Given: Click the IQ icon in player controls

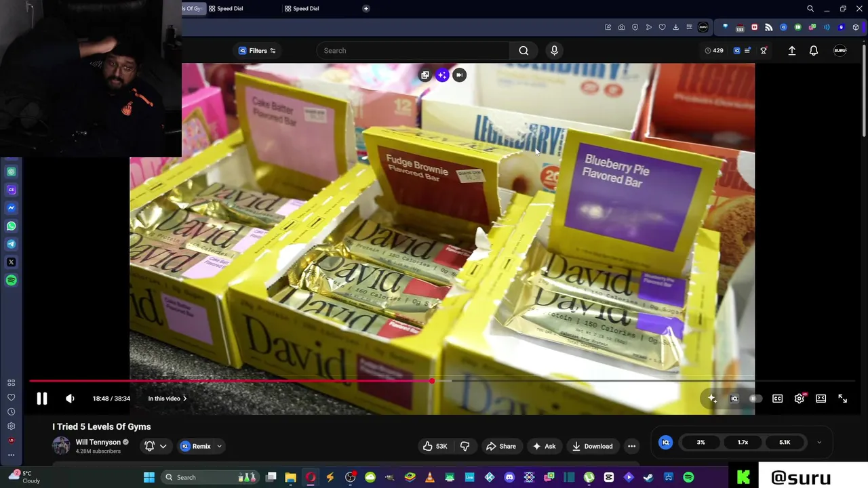Looking at the screenshot, I should click(x=734, y=399).
